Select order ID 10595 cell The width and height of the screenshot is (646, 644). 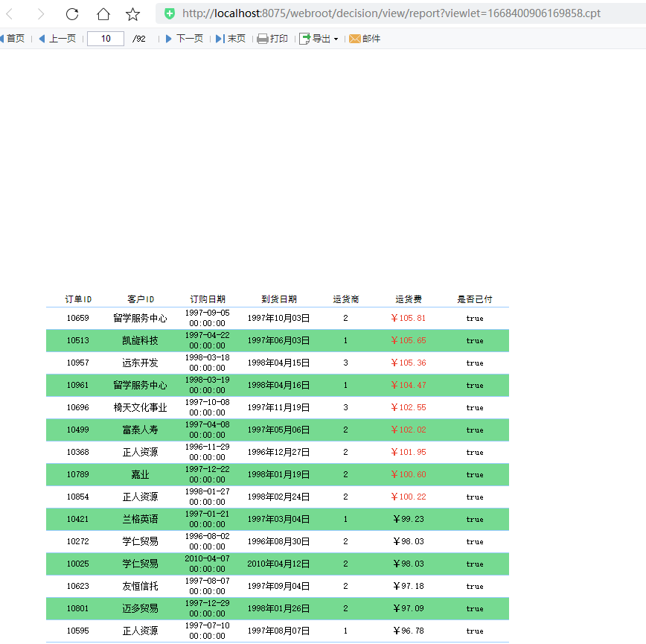click(78, 631)
